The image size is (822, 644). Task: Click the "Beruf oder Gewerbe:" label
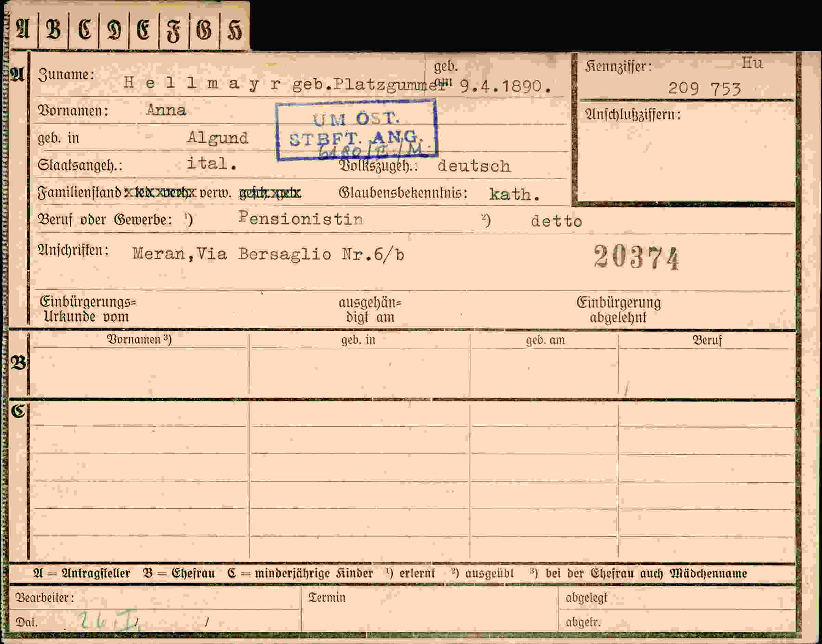point(105,219)
